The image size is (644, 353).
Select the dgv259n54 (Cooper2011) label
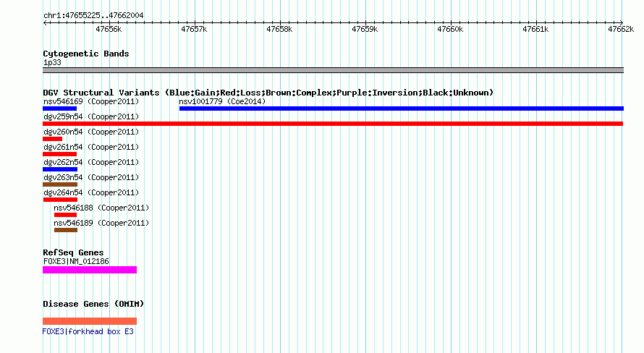tap(91, 116)
